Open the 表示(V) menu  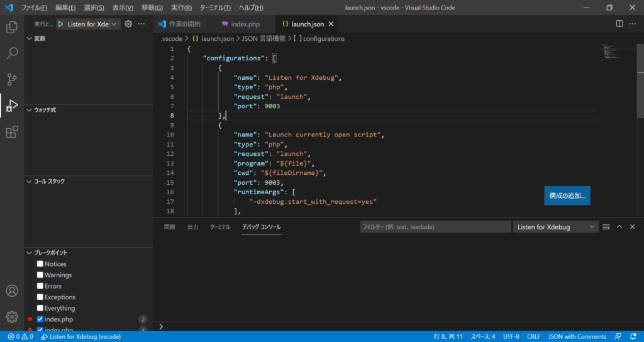tap(123, 8)
